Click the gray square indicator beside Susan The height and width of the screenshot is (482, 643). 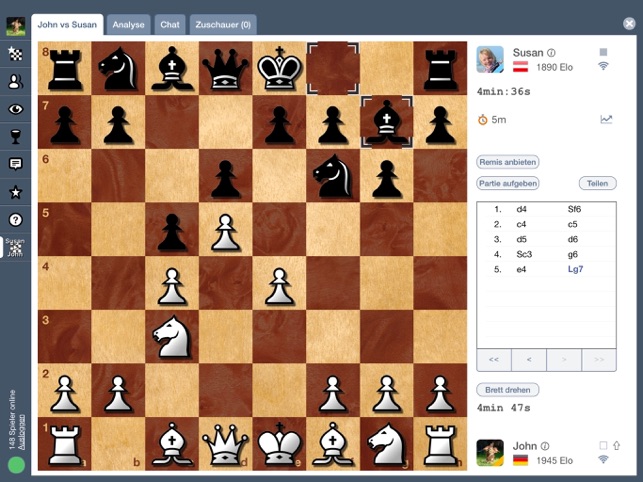tap(603, 52)
